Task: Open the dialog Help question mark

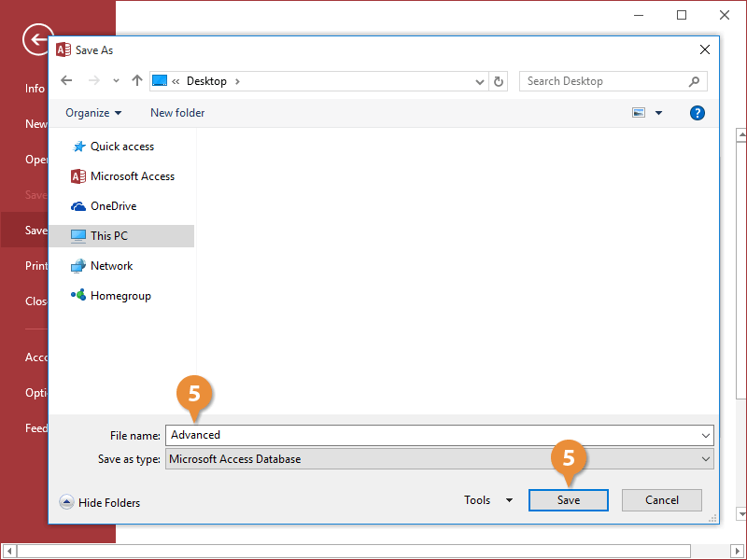Action: 698,112
